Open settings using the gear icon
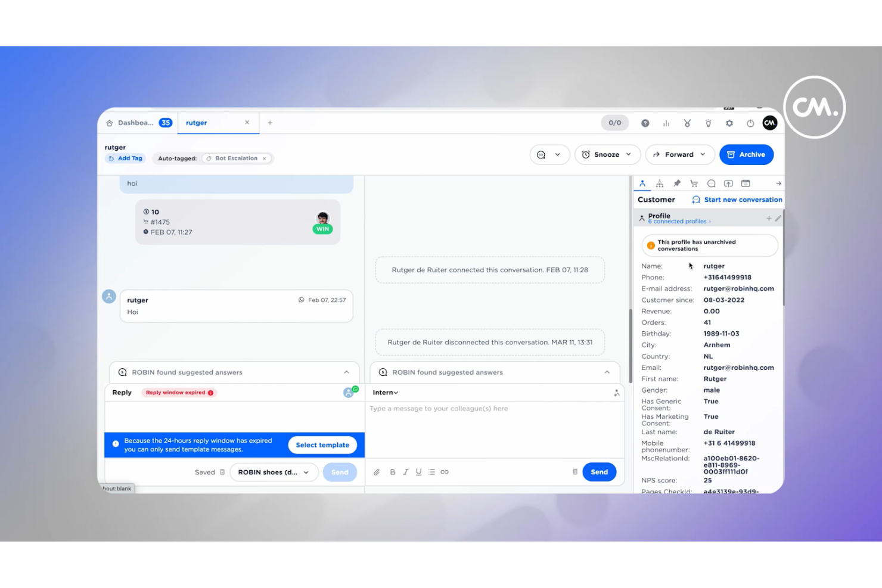The image size is (882, 588). point(729,123)
